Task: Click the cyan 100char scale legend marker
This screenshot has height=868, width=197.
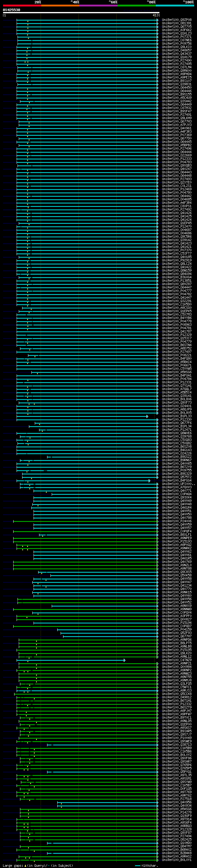Action: point(137,866)
